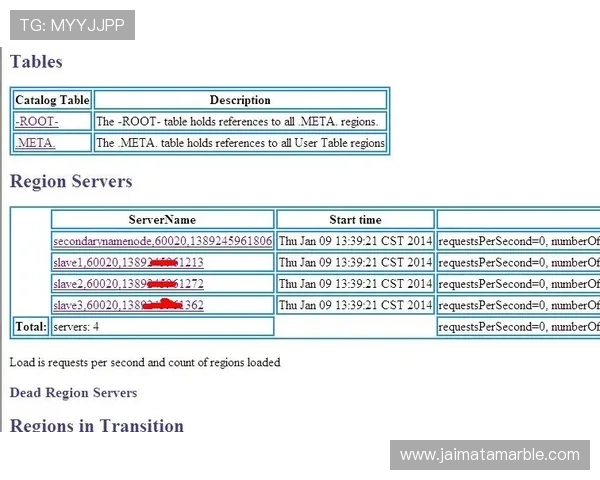Open the slave2 region server link
This screenshot has width=600, height=480.
128,284
